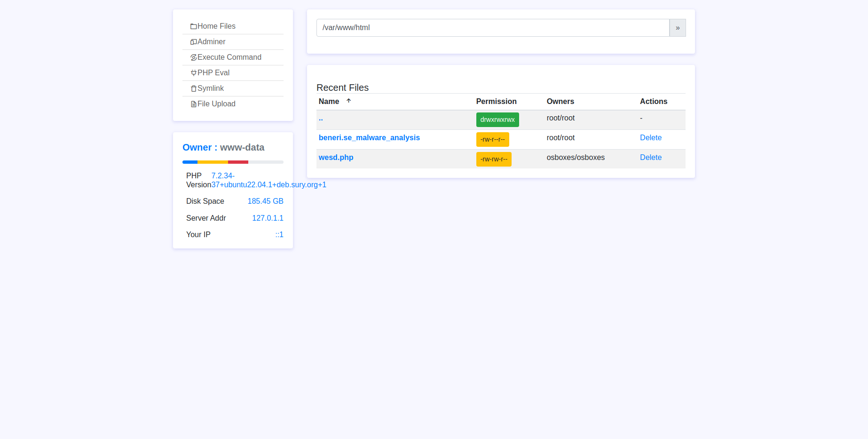
Task: Click the 127.0.1.1 server address value
Action: (x=268, y=218)
